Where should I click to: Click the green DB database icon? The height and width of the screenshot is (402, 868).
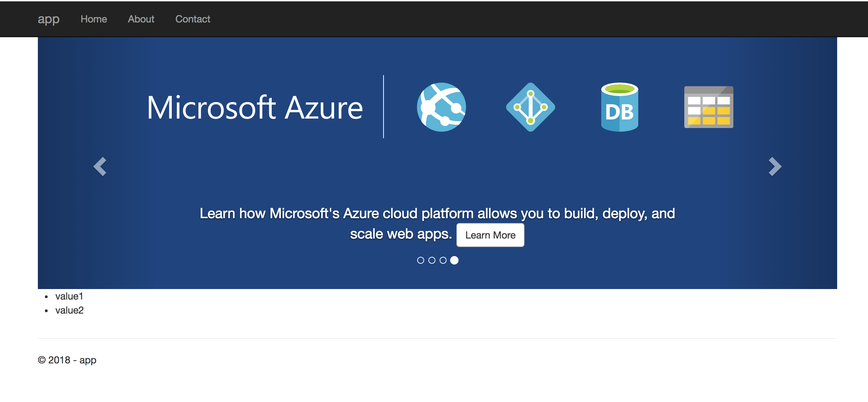pyautogui.click(x=619, y=107)
